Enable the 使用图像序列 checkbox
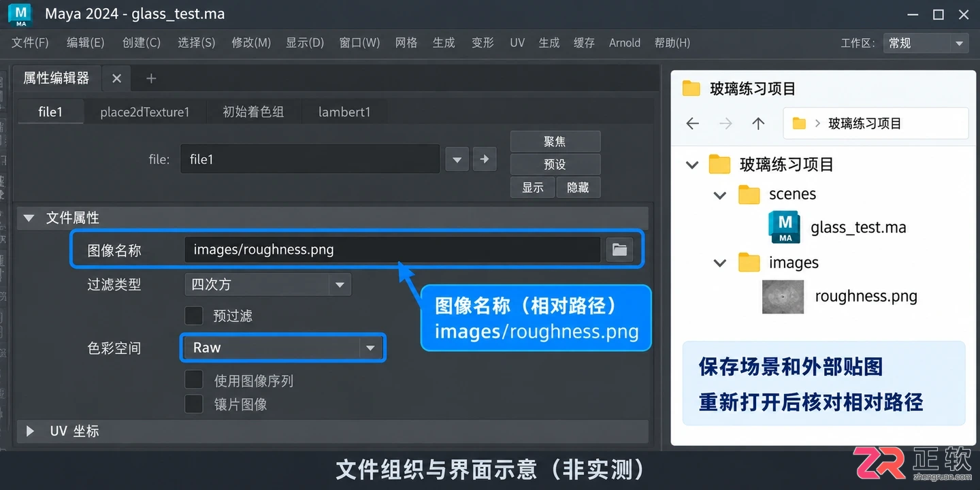Viewport: 980px width, 490px height. click(194, 380)
